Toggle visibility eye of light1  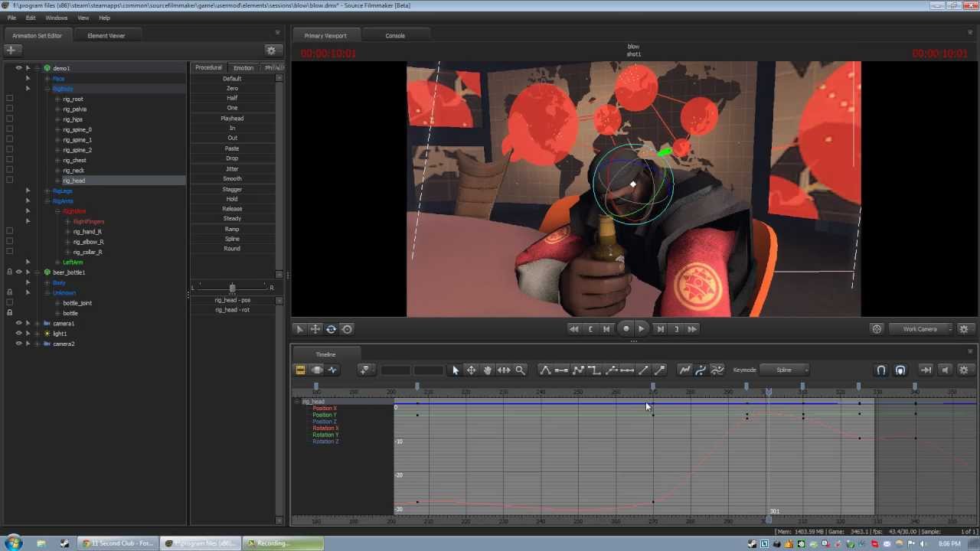coord(19,334)
